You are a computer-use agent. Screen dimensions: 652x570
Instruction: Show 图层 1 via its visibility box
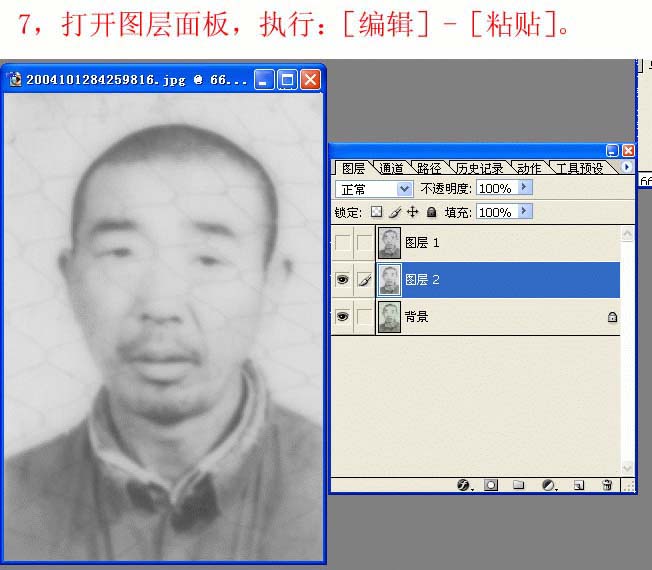click(342, 243)
